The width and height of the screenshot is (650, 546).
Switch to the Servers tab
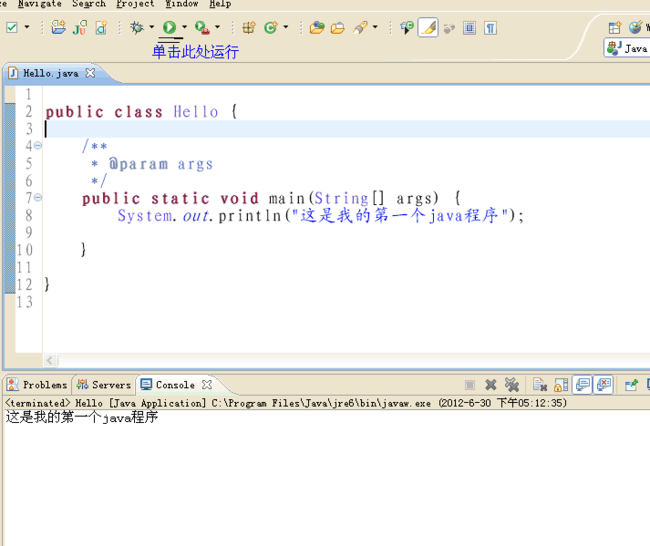(x=104, y=385)
